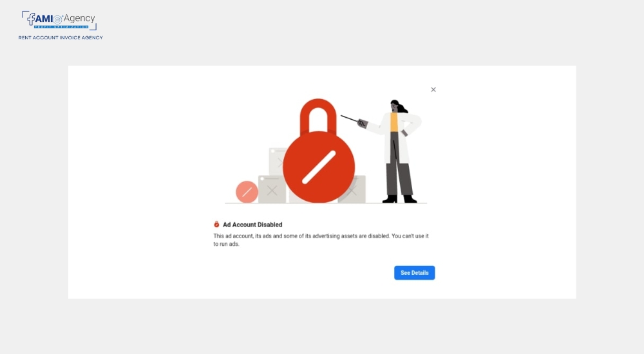Click the topmost grey box with X
This screenshot has height=354, width=644.
277,162
